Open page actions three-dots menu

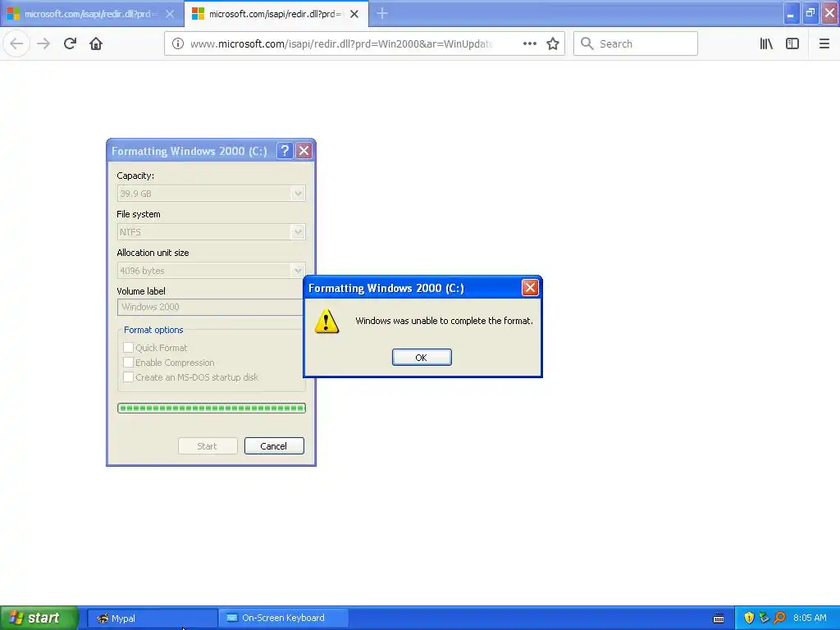[x=529, y=43]
